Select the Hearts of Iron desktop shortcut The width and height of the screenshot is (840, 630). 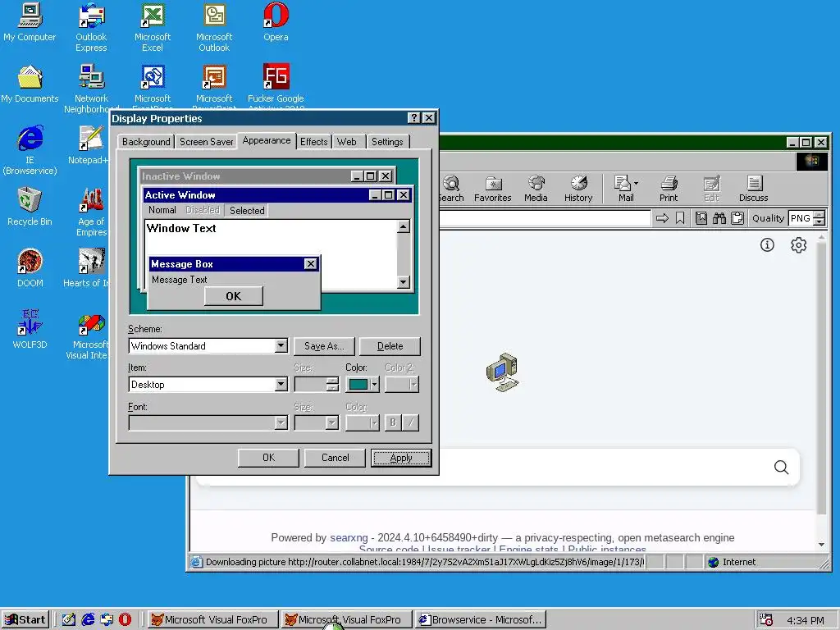coord(87,268)
